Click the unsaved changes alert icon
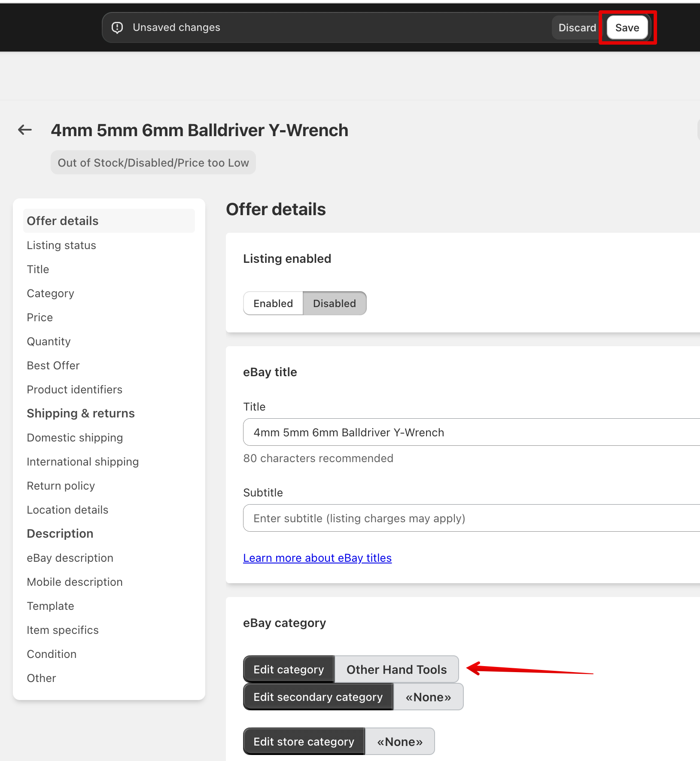This screenshot has width=700, height=761. pyautogui.click(x=117, y=27)
